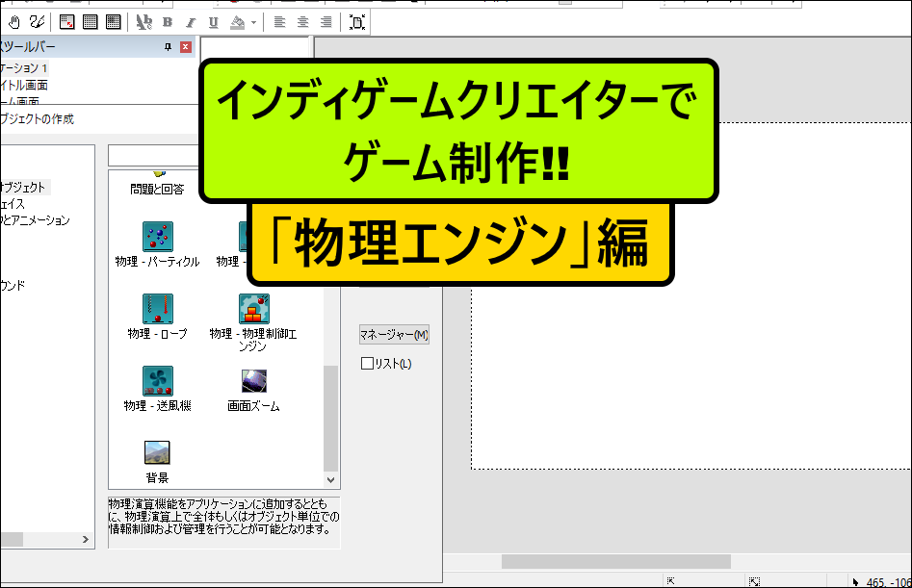Click the align text right icon

tap(326, 21)
